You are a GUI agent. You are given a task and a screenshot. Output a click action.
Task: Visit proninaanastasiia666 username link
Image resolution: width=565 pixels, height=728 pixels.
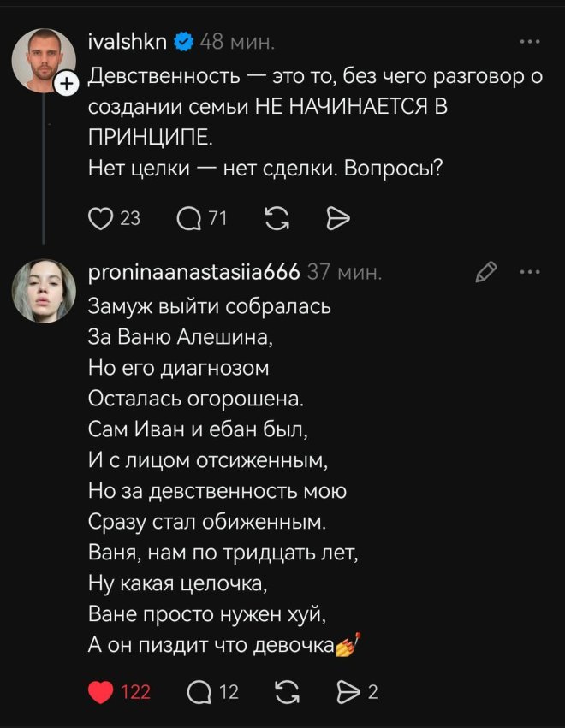[x=193, y=273]
